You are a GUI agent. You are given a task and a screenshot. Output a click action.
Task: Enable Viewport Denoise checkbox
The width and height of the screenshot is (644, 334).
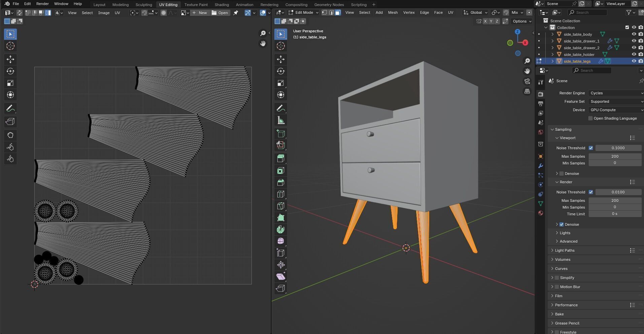click(562, 174)
